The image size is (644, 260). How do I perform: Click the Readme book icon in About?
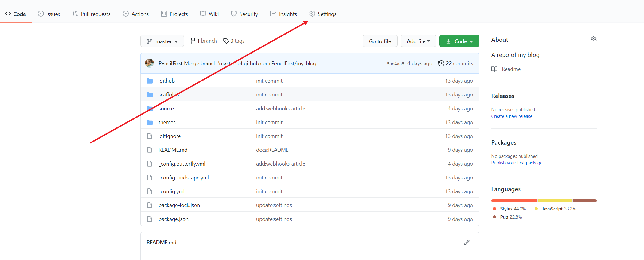pos(494,69)
